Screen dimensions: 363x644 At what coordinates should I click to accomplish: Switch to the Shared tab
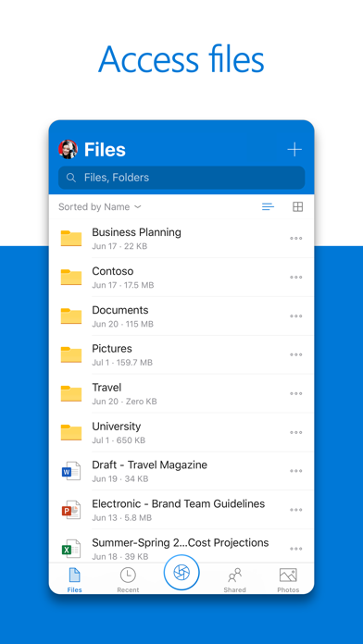click(234, 580)
